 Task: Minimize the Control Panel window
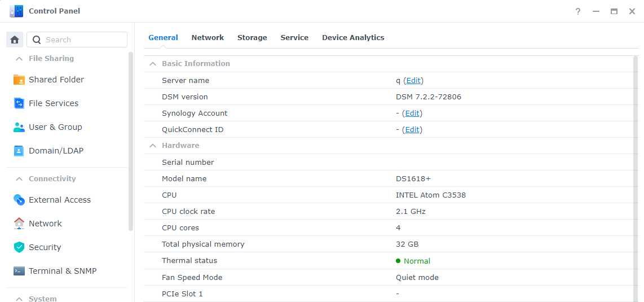(x=596, y=11)
